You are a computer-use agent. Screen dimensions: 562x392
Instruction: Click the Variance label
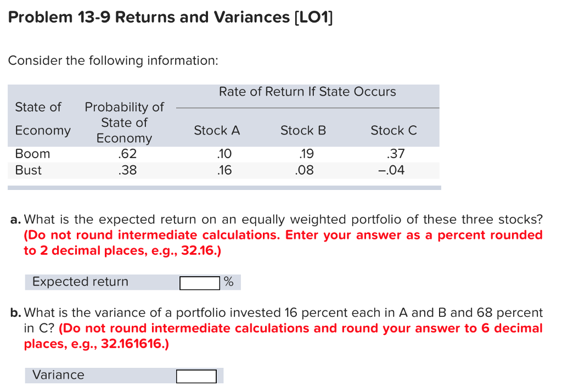(x=58, y=375)
